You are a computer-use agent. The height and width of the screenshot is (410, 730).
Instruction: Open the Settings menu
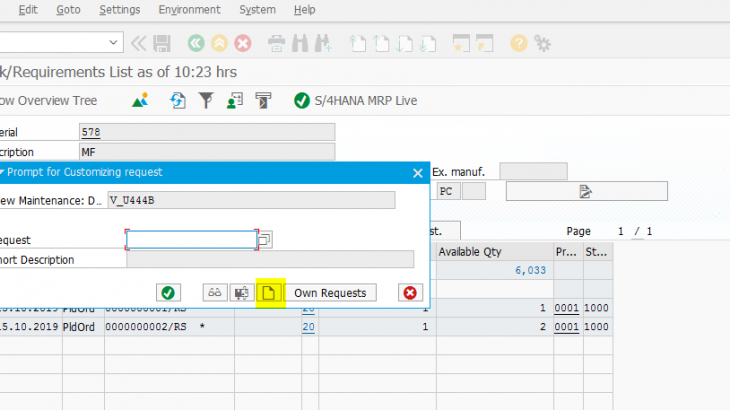[120, 10]
